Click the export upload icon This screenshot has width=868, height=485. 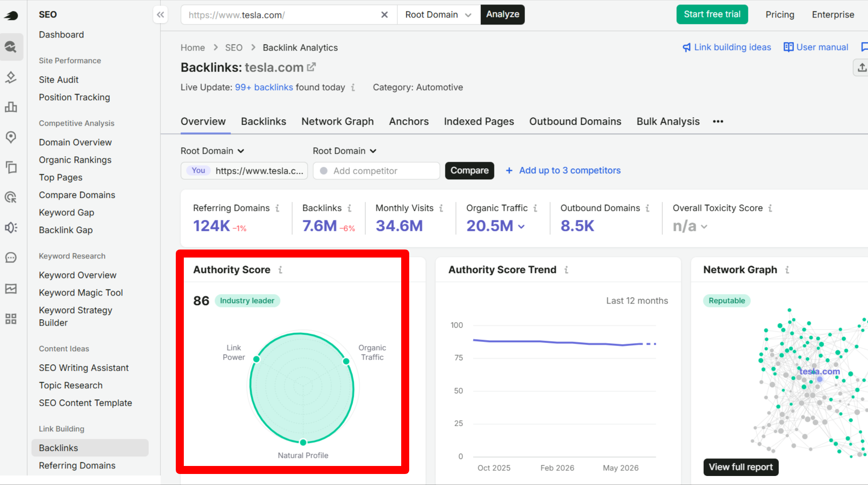[861, 67]
